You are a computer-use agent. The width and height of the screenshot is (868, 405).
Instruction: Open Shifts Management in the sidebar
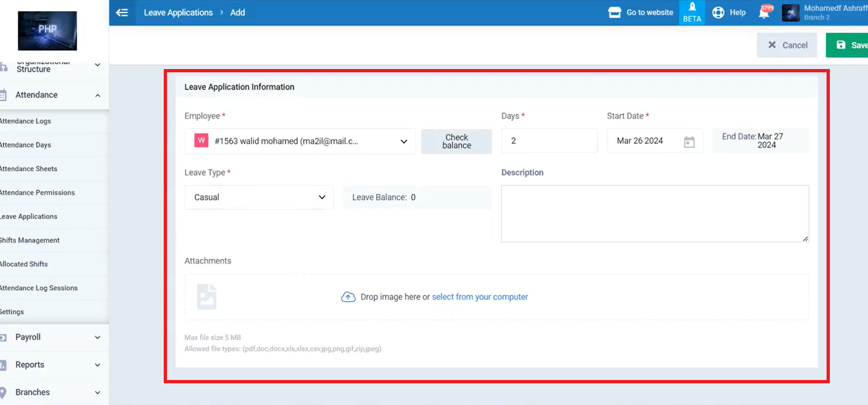point(30,241)
